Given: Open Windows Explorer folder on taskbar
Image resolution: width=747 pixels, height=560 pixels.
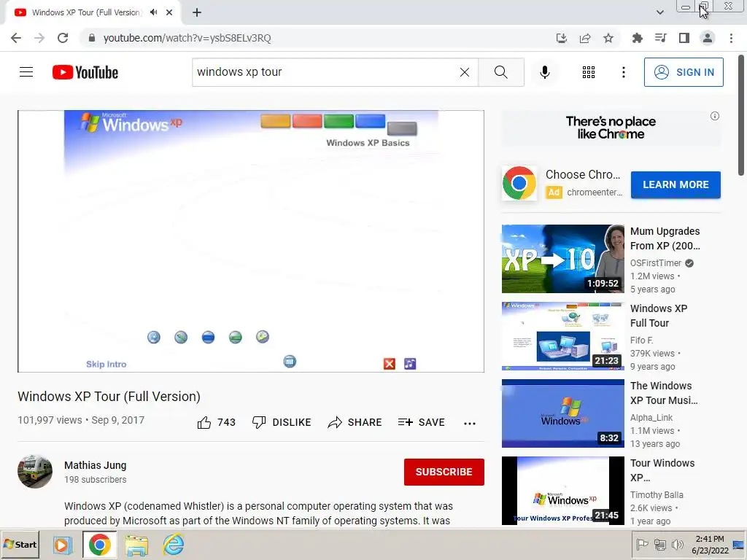Looking at the screenshot, I should pyautogui.click(x=136, y=544).
